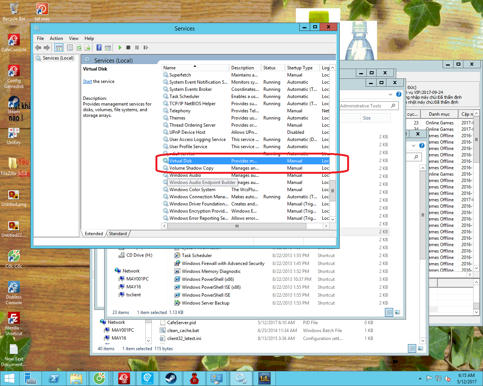
Task: Open Server Manager from the taskbar
Action: coord(31,379)
